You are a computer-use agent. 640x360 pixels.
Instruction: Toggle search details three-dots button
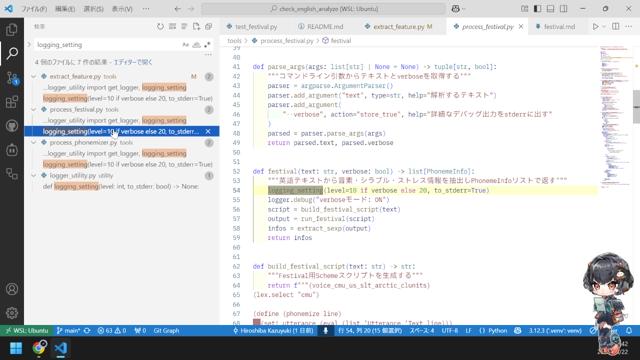[208, 54]
